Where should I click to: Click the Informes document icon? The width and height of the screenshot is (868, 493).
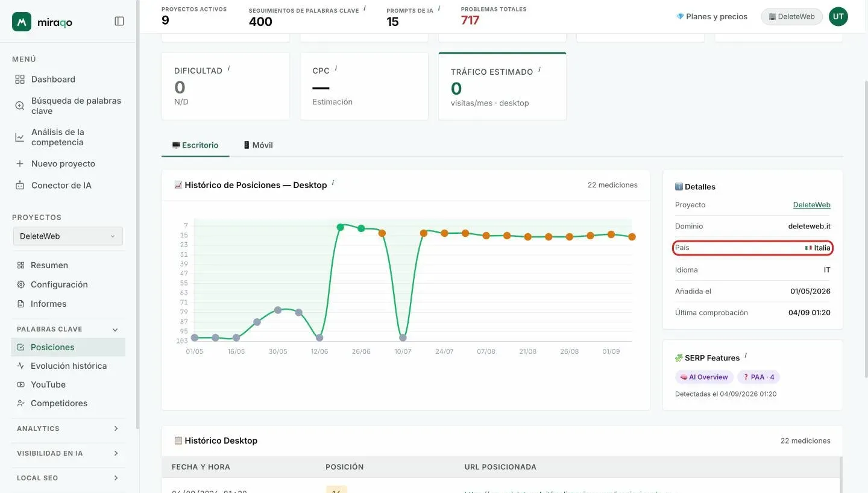click(x=20, y=304)
